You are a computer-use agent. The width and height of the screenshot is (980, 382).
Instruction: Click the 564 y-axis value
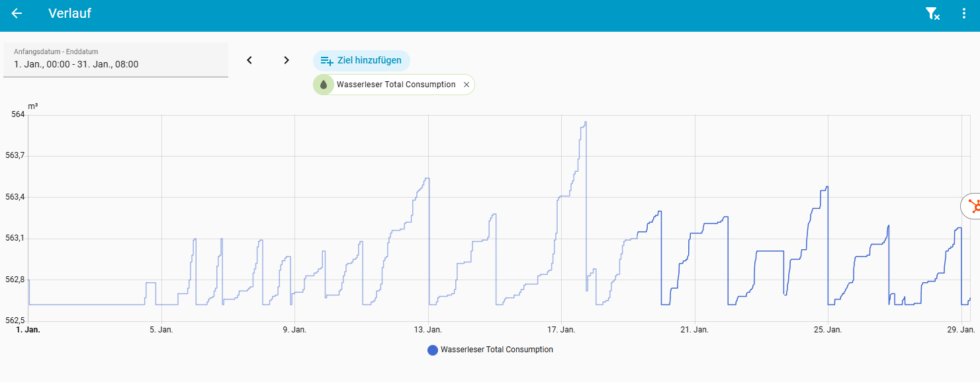(x=18, y=114)
